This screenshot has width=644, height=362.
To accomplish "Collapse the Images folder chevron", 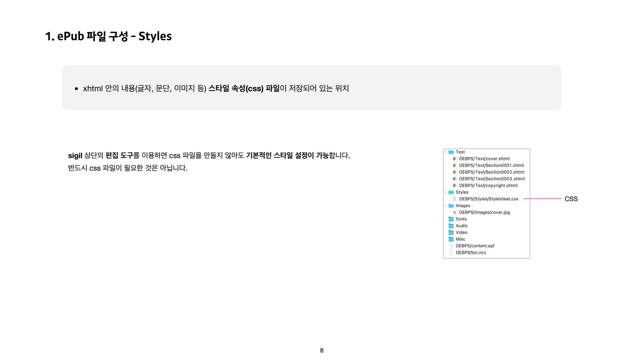I will (445, 206).
